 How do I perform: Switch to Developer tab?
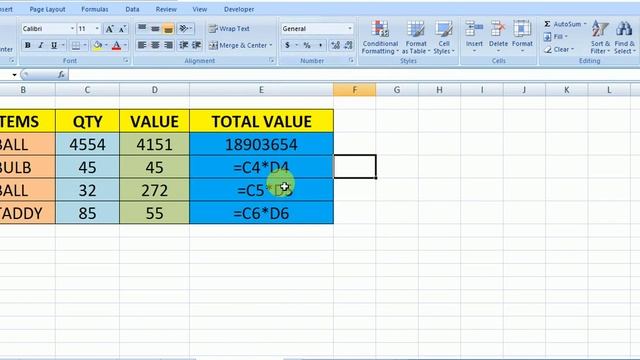[239, 9]
